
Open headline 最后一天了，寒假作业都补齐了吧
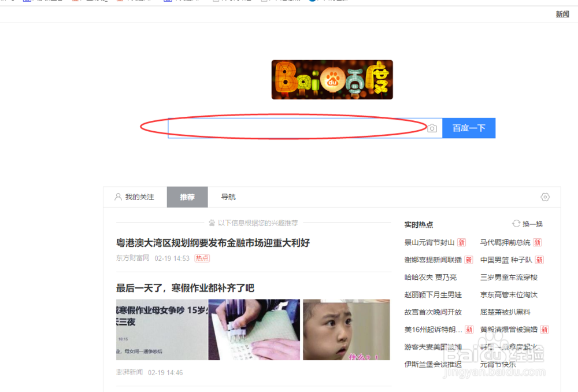(185, 287)
